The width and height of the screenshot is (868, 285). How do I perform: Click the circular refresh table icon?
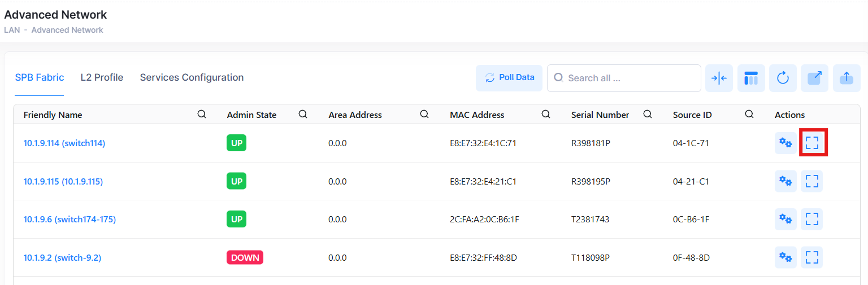click(x=783, y=78)
